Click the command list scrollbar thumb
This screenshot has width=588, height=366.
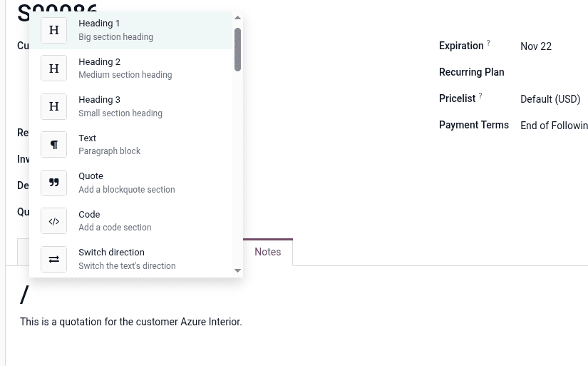click(x=237, y=49)
